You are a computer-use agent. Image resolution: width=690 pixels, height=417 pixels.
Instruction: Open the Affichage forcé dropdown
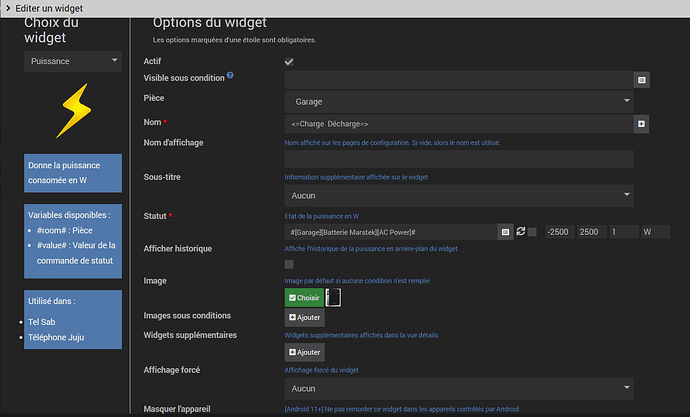(x=459, y=389)
